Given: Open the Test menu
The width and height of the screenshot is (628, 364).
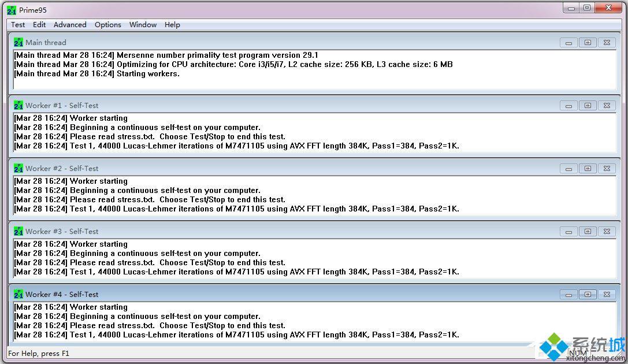Looking at the screenshot, I should pos(18,25).
